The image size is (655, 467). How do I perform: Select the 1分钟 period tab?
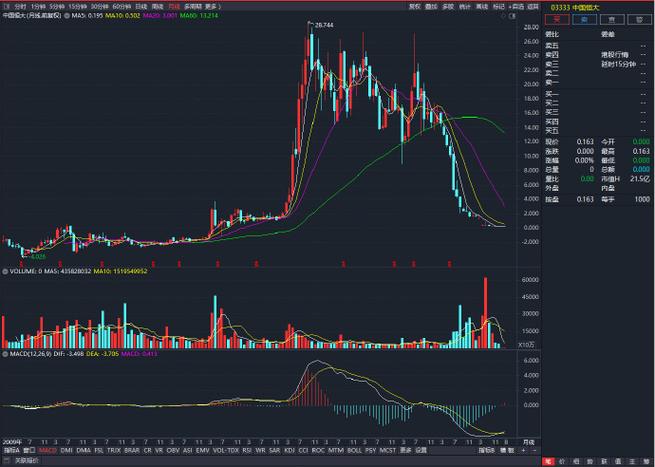click(38, 7)
